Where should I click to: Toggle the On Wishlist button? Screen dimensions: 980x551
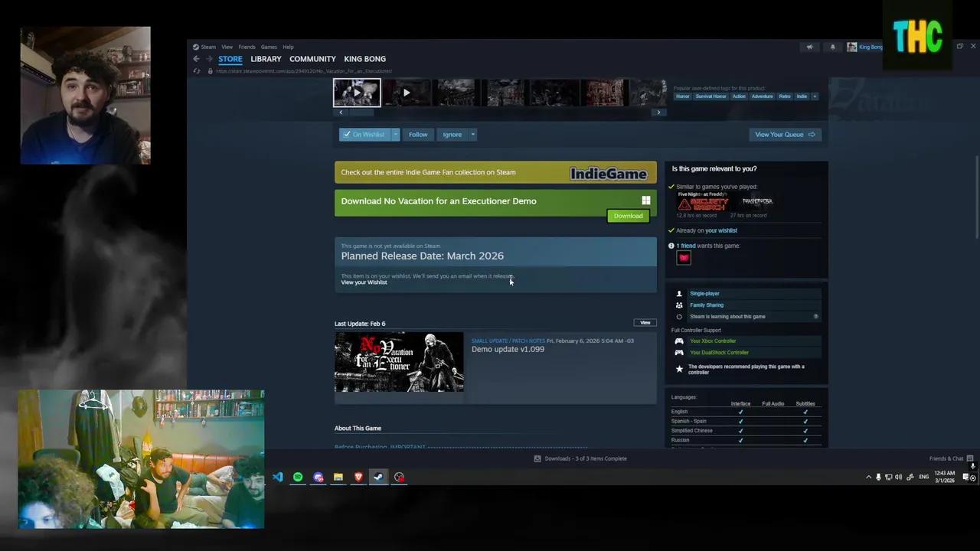coord(364,135)
